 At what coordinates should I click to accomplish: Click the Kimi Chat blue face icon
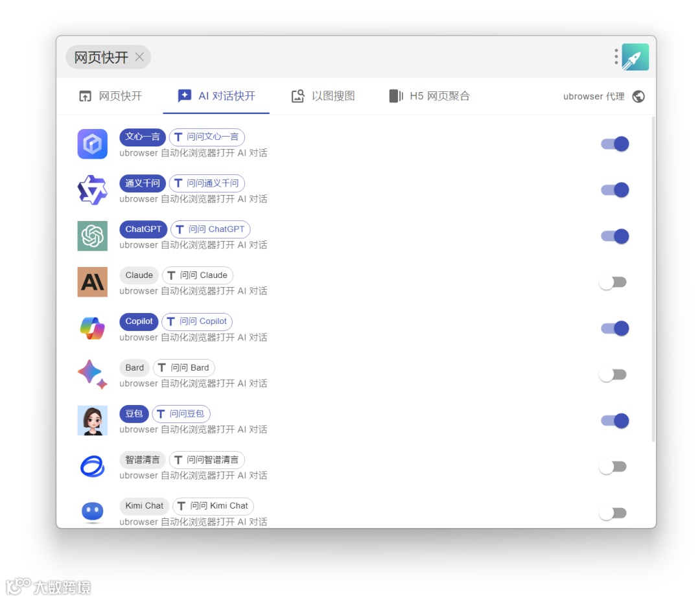point(93,512)
